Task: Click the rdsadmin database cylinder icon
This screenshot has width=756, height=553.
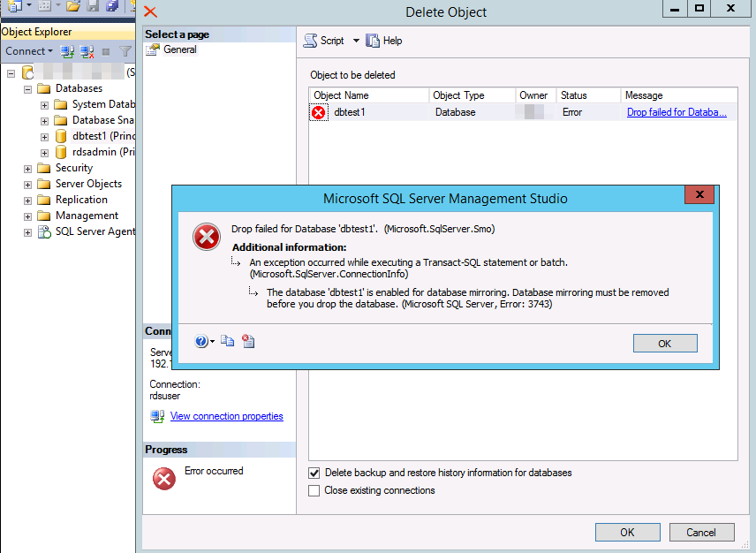Action: coord(61,152)
